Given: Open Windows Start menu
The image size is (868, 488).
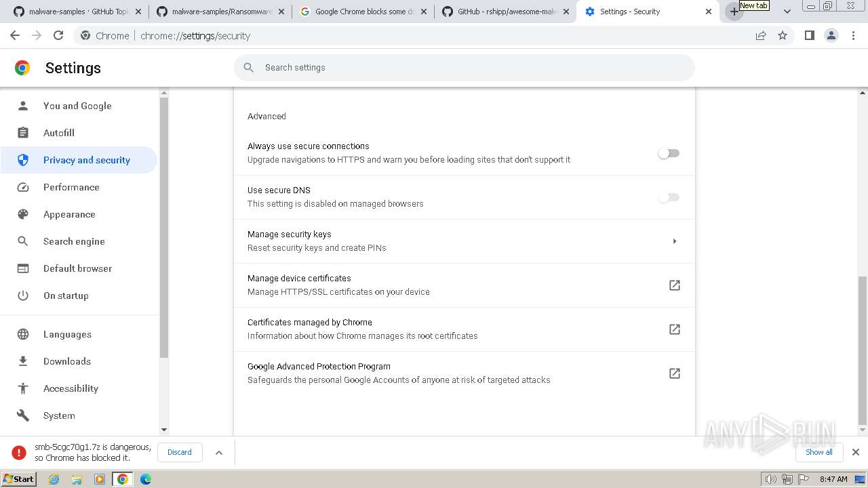Looking at the screenshot, I should [x=19, y=479].
